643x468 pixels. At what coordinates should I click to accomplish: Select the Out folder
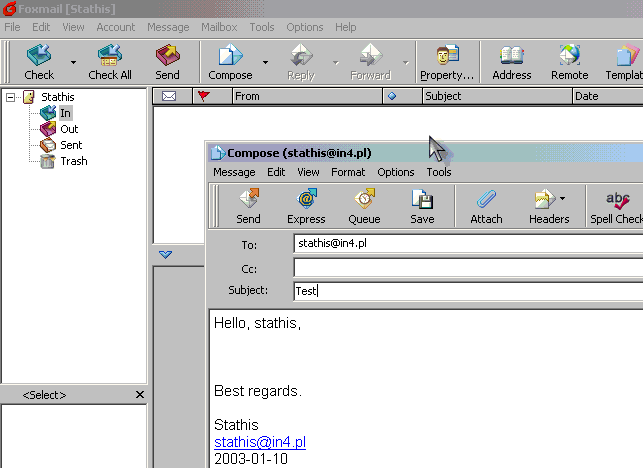(69, 129)
